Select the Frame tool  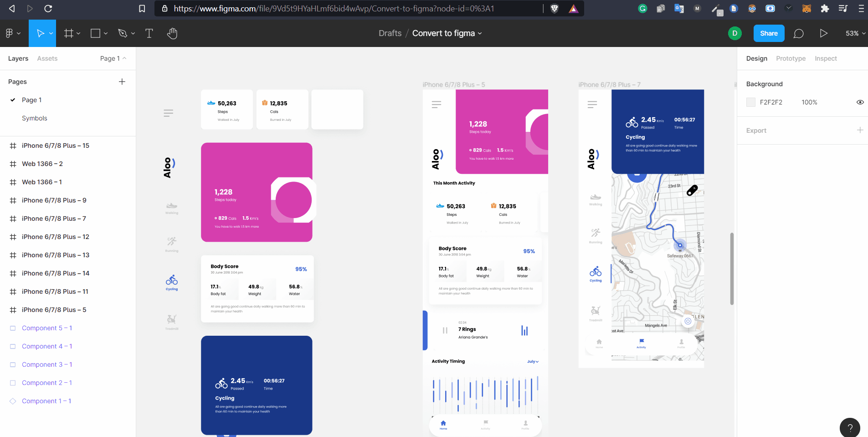pyautogui.click(x=69, y=33)
